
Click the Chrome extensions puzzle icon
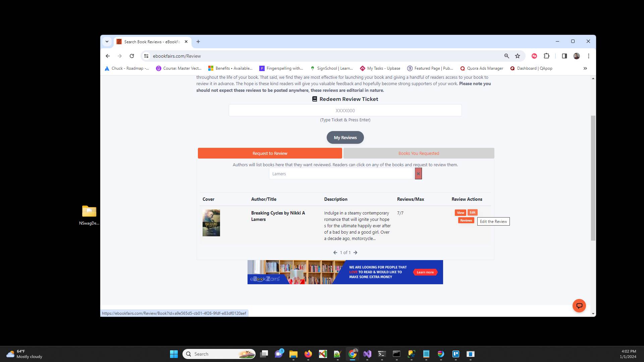click(546, 56)
